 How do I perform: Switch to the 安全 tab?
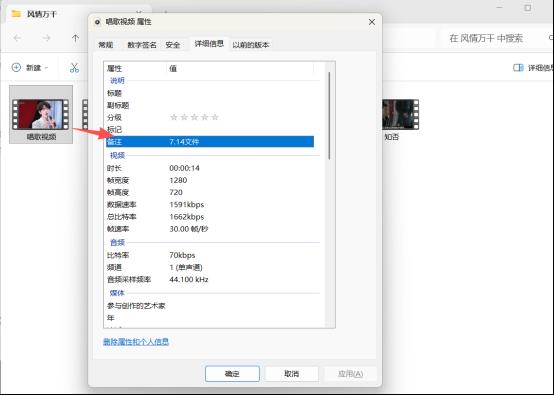[173, 45]
